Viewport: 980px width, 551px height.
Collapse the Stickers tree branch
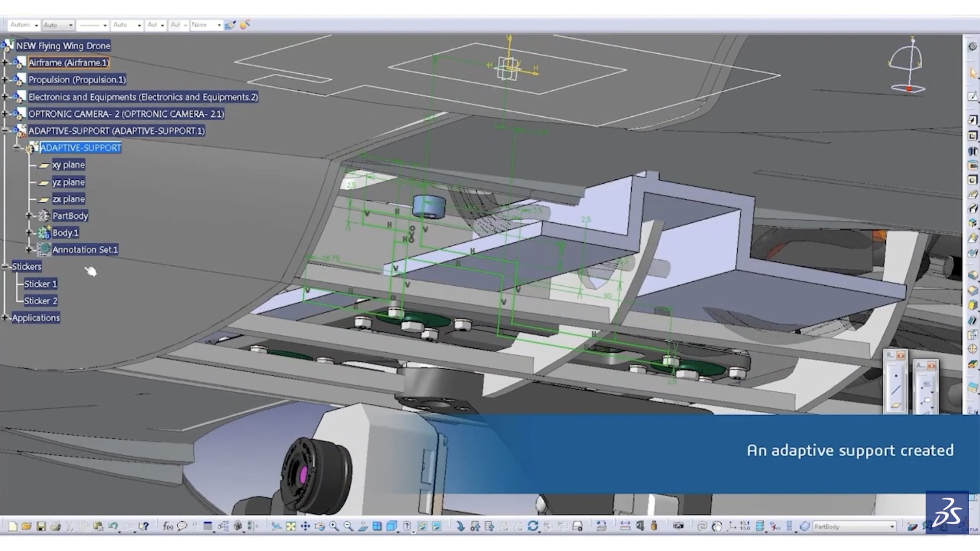coord(5,266)
